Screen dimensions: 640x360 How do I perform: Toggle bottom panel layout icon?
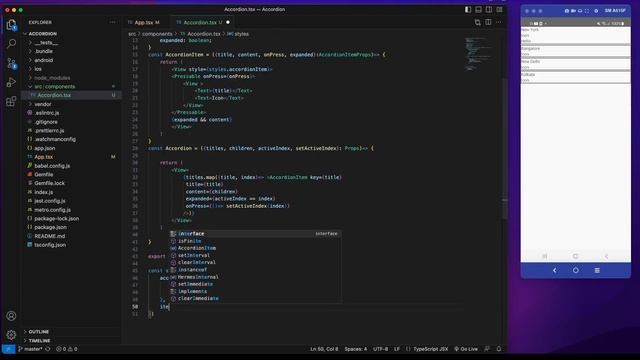pyautogui.click(x=478, y=9)
